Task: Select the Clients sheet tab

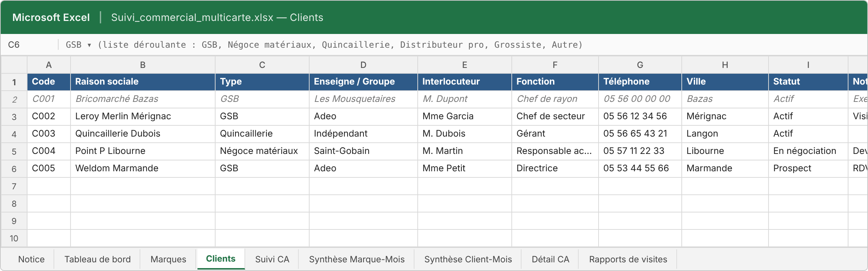Action: pyautogui.click(x=221, y=259)
